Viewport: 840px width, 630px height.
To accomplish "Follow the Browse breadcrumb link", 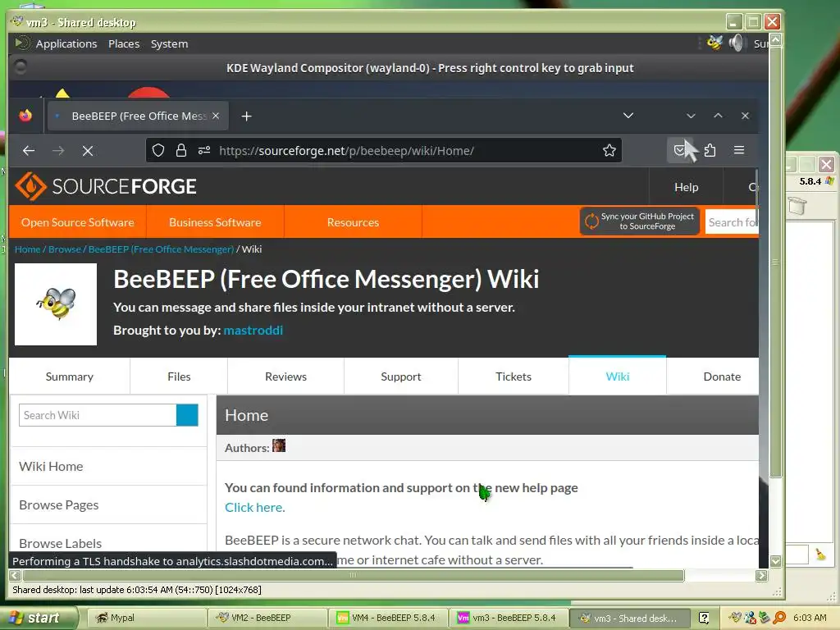I will tap(64, 249).
